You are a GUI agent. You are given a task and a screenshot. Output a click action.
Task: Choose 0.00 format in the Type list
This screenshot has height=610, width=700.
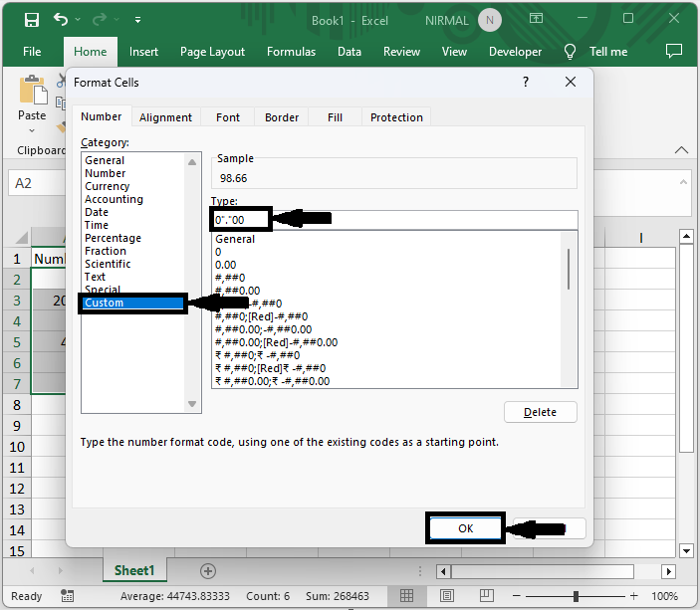[225, 265]
